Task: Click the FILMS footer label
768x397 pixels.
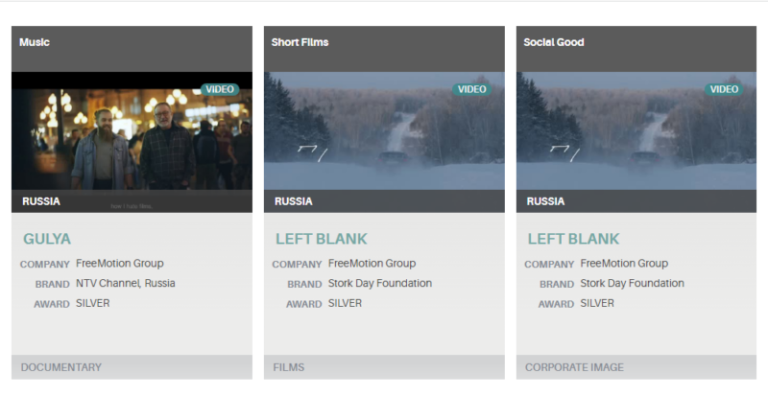Action: click(288, 367)
